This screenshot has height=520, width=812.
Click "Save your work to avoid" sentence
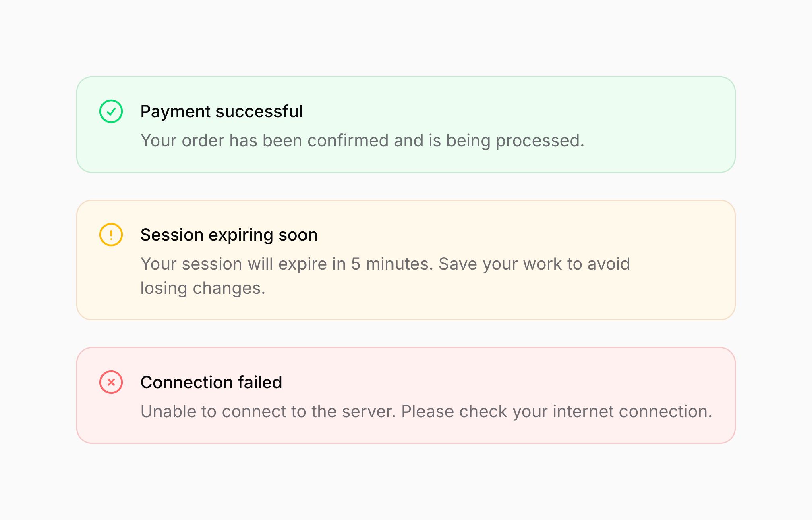pyautogui.click(x=534, y=264)
